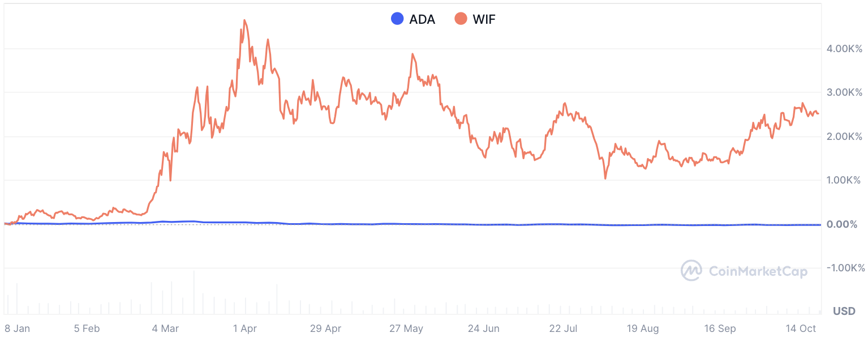The width and height of the screenshot is (868, 341).
Task: Toggle the WIF series label in legend
Action: pyautogui.click(x=484, y=19)
